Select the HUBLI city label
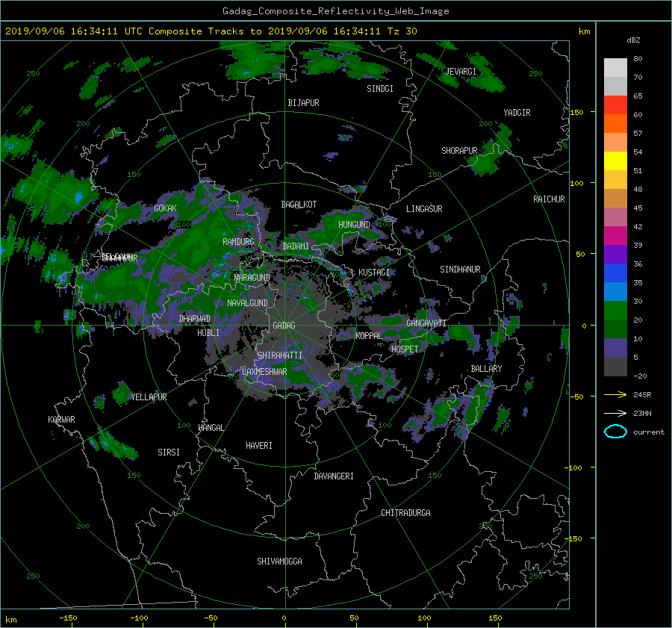 (208, 332)
